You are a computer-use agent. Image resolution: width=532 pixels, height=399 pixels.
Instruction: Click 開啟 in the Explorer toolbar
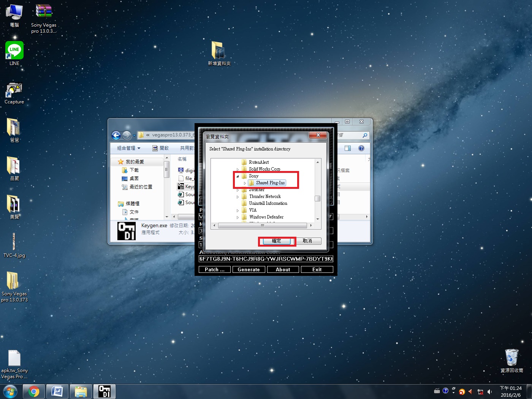click(x=160, y=148)
